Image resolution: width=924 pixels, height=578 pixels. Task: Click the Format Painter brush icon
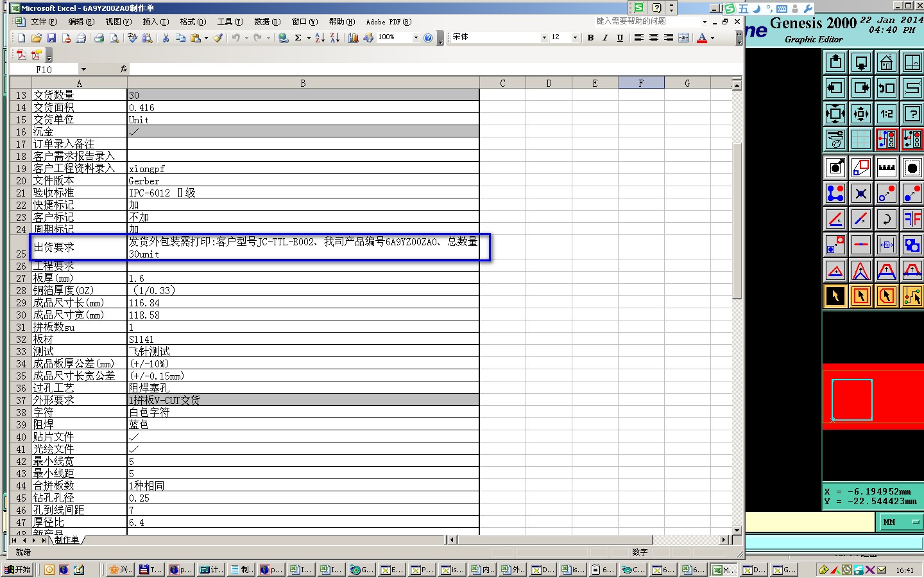(x=218, y=38)
